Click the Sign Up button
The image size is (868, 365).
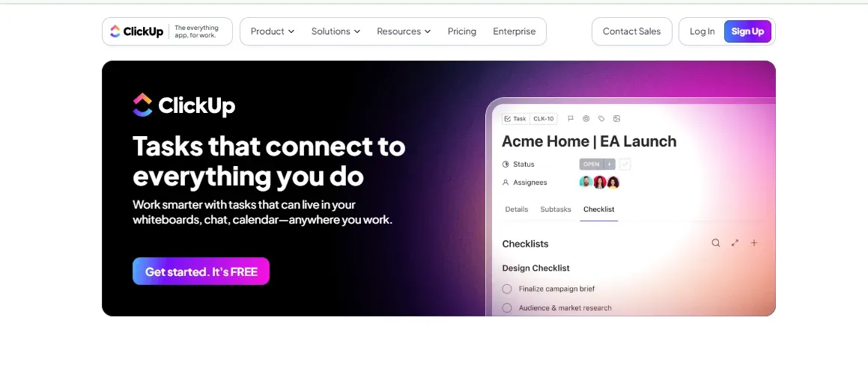[747, 31]
